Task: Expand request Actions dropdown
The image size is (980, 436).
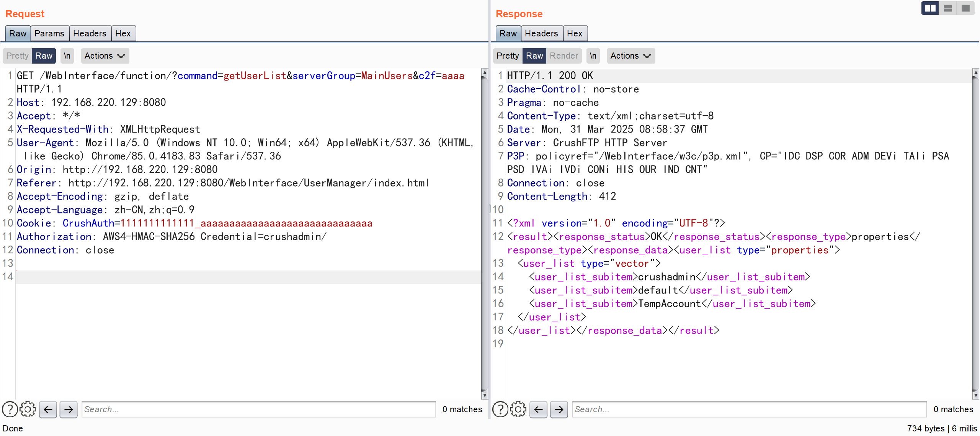Action: point(105,56)
